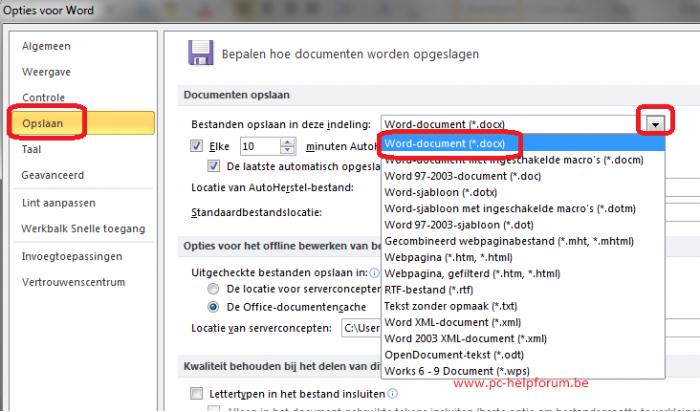Open the Vertrouwenscentrum category
The image size is (700, 412).
coord(73,282)
